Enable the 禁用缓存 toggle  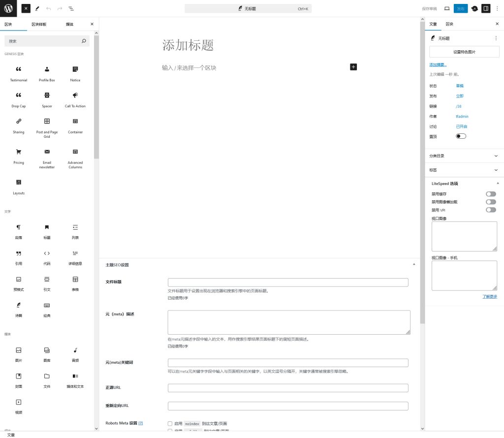pos(491,194)
